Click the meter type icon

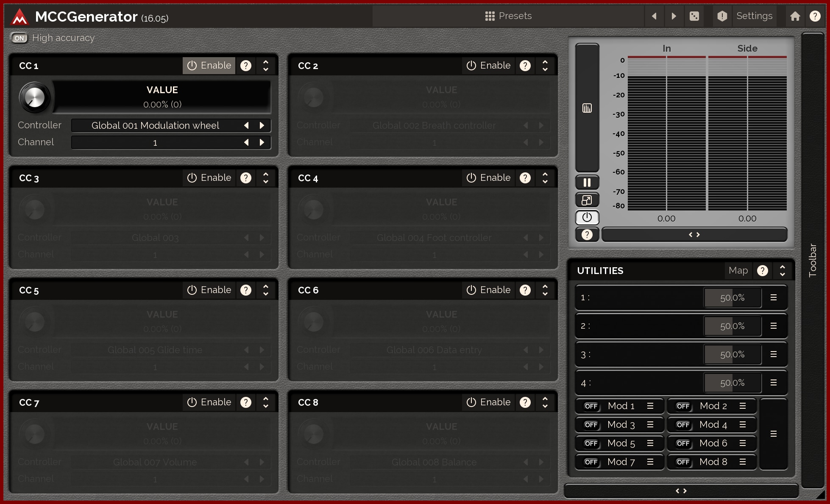(x=587, y=108)
